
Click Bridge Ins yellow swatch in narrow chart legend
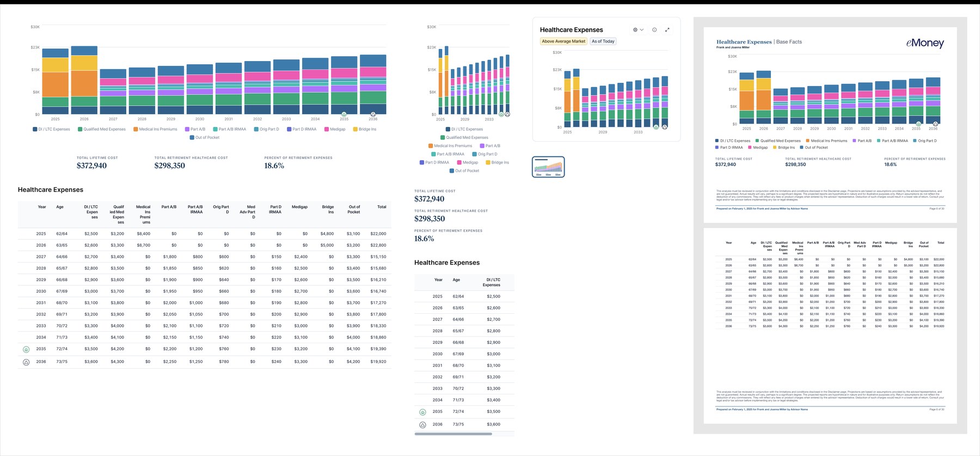click(488, 162)
